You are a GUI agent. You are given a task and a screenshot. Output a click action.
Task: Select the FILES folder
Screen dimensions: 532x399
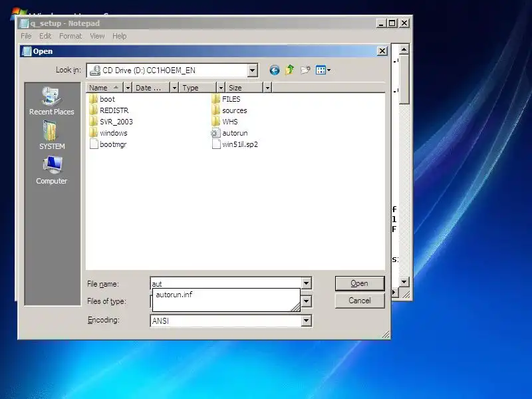(x=226, y=99)
